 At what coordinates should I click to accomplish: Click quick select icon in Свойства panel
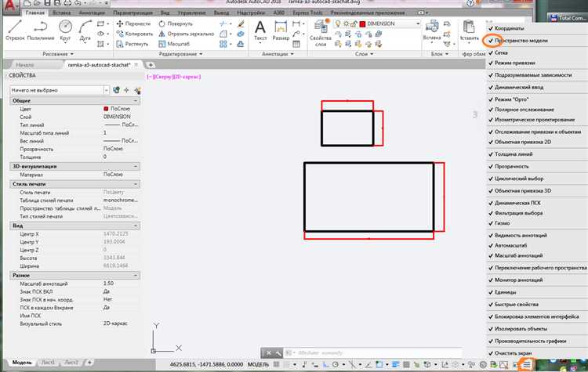point(138,90)
